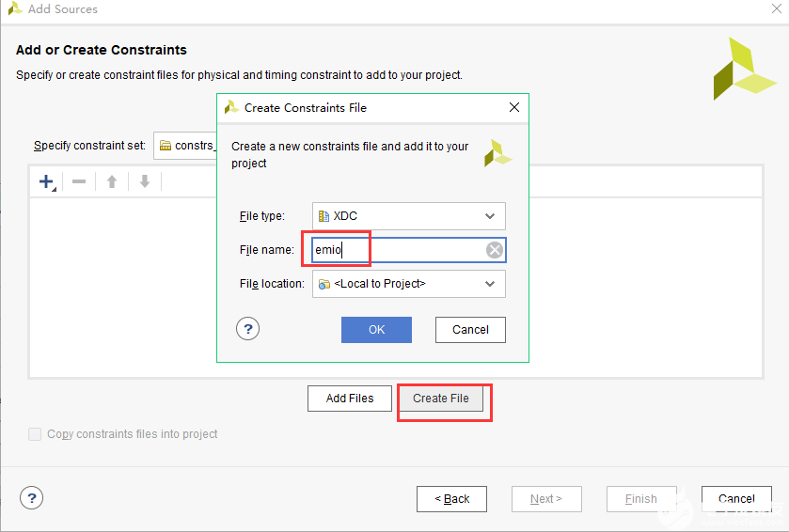Go Back in the wizard

point(451,499)
